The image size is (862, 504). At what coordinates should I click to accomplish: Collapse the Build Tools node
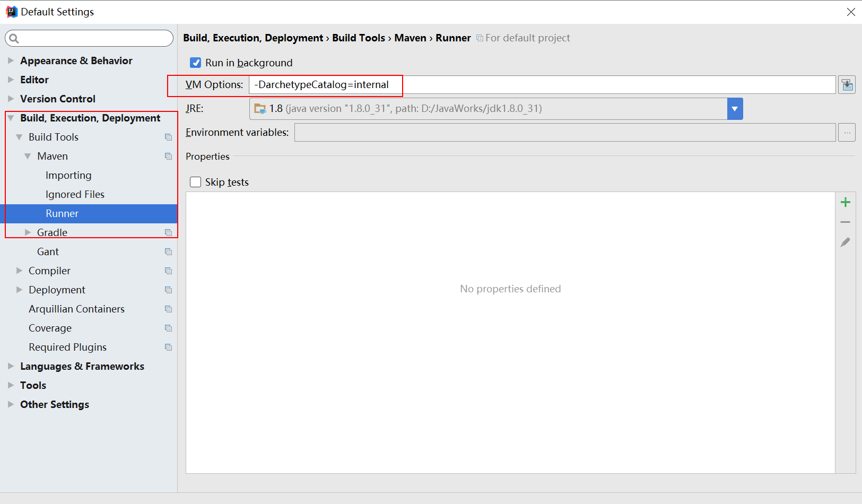point(19,137)
